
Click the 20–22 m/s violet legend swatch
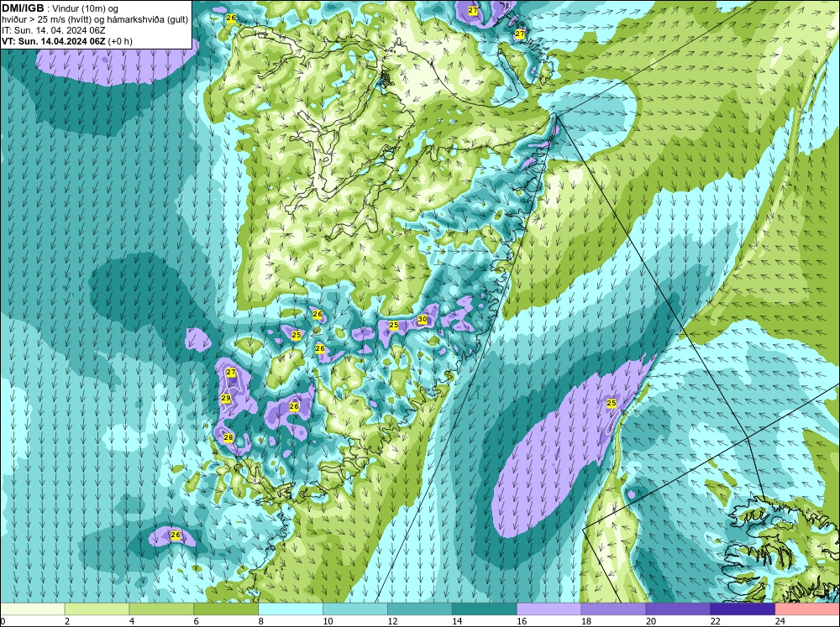[678, 609]
